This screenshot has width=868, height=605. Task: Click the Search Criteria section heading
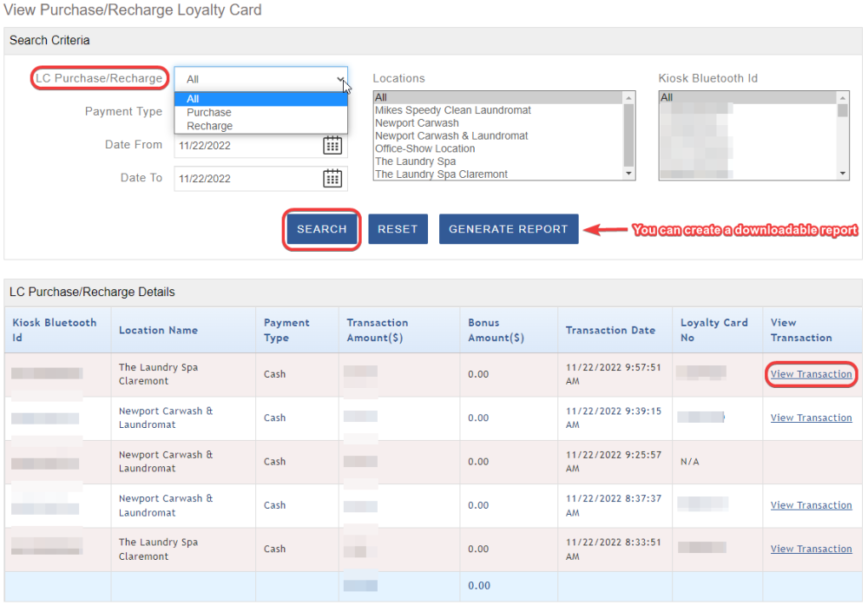click(49, 41)
